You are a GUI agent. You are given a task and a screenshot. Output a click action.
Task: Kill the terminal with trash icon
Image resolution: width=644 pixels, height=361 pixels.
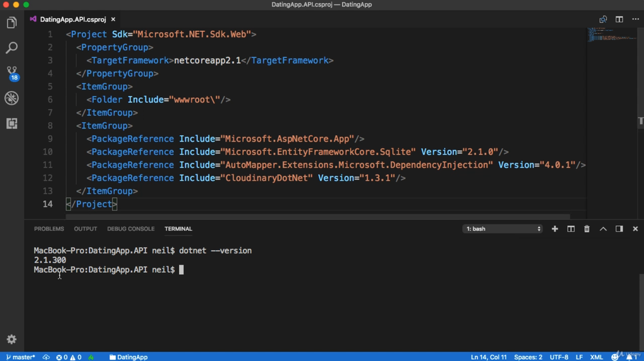(587, 229)
